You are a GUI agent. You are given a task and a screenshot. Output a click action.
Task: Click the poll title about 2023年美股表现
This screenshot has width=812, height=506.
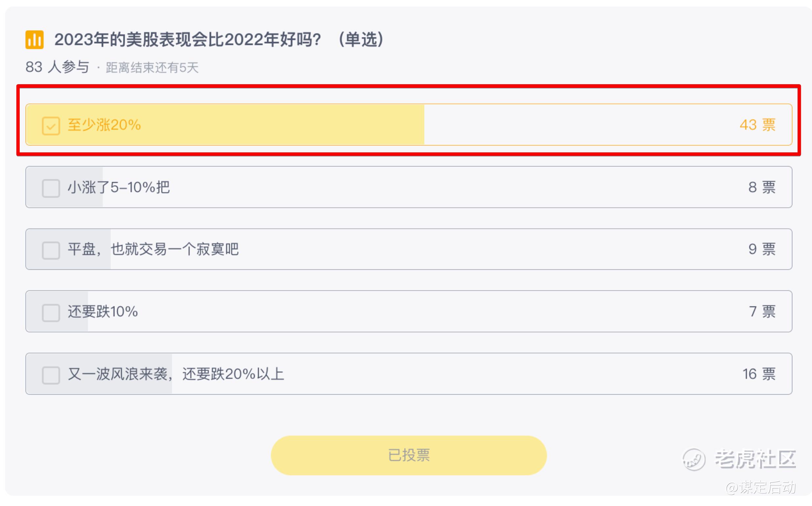[x=219, y=39]
